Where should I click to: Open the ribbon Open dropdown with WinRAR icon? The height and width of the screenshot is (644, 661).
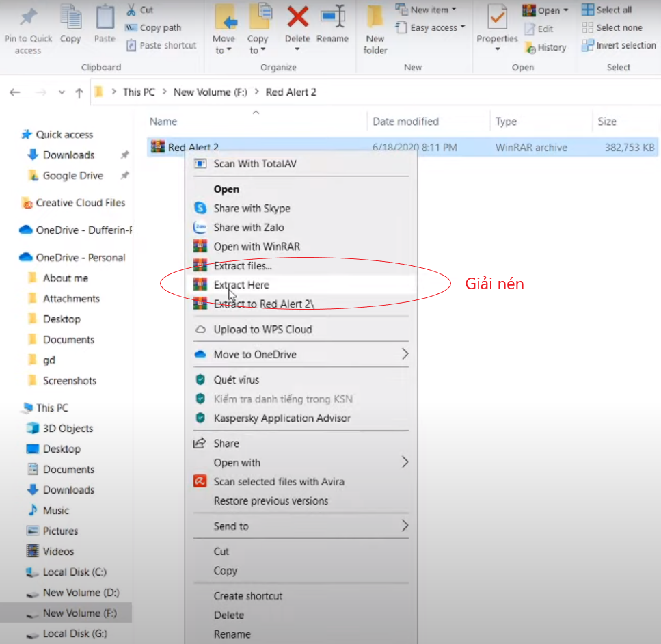point(545,10)
